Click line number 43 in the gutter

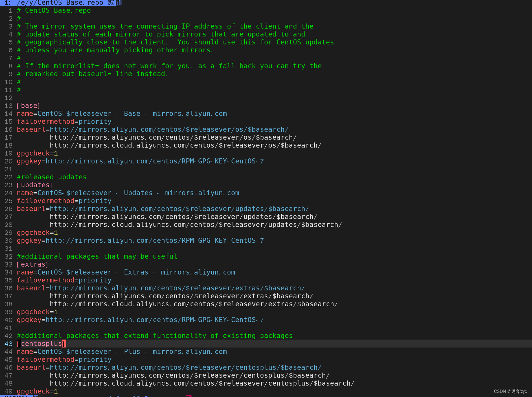9,344
